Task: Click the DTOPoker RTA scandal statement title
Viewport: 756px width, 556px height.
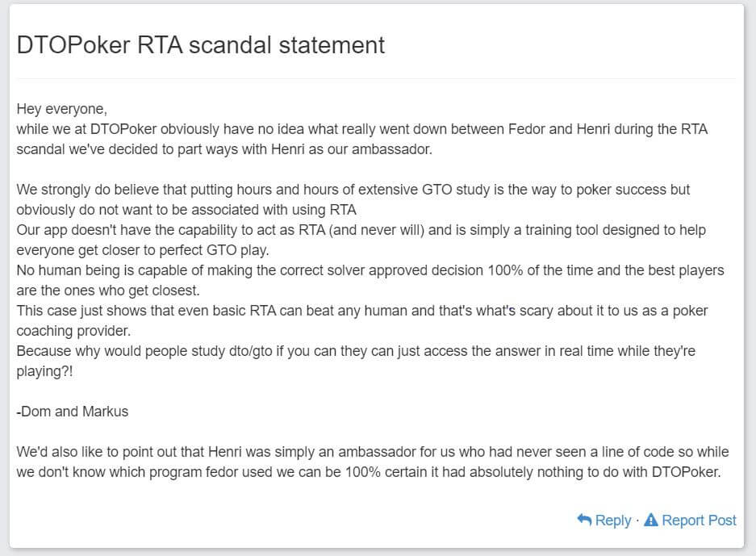Action: point(200,45)
